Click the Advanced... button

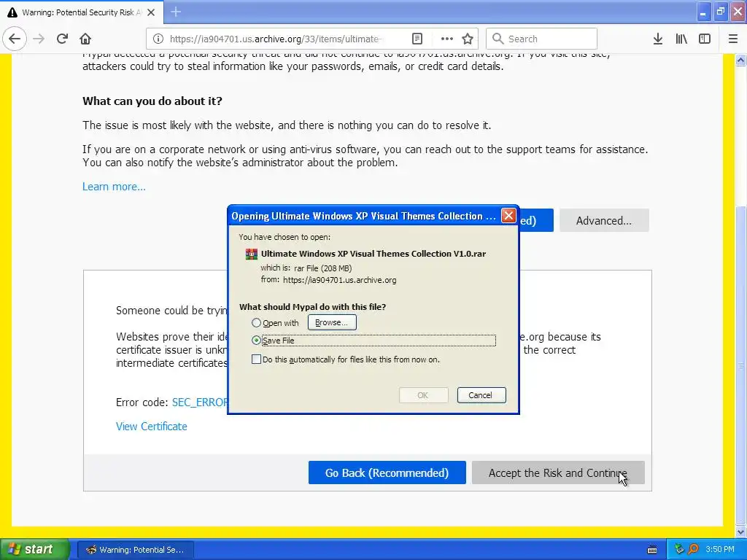coord(604,220)
